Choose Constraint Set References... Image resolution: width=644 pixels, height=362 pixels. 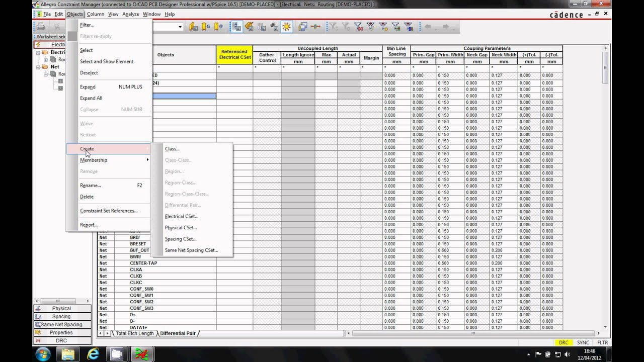click(x=109, y=211)
